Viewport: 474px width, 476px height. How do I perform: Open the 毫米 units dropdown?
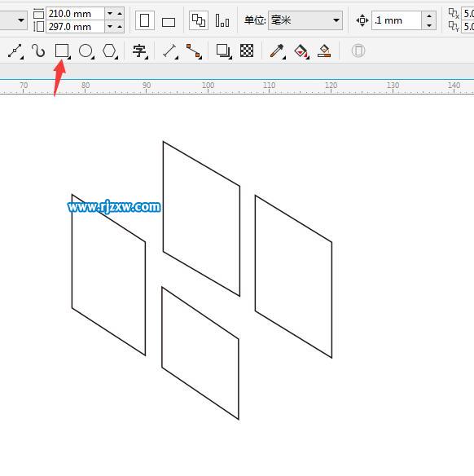tap(305, 20)
